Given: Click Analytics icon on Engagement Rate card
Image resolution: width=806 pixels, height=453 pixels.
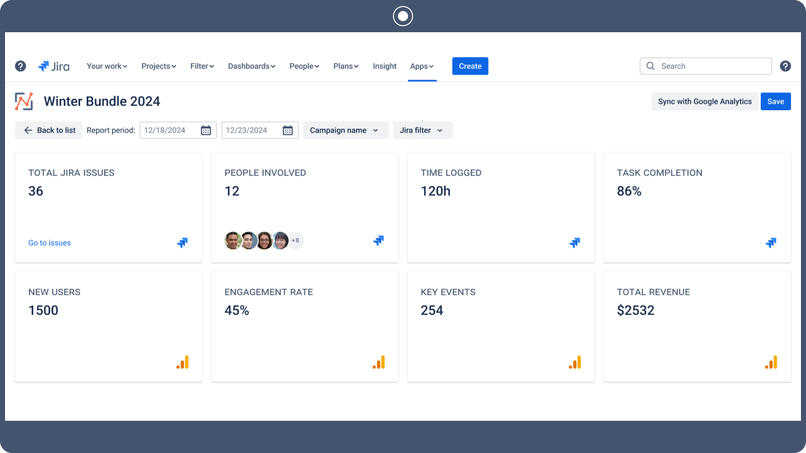Looking at the screenshot, I should coord(379,362).
